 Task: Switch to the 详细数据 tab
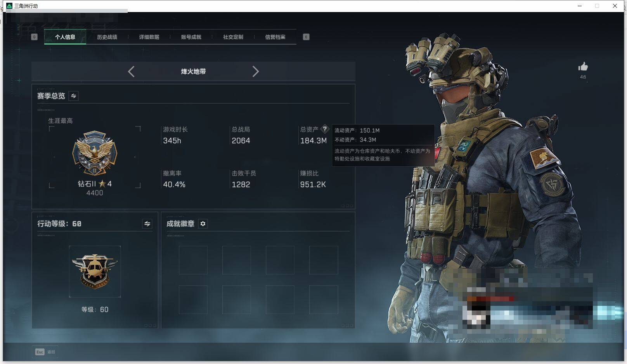[149, 37]
